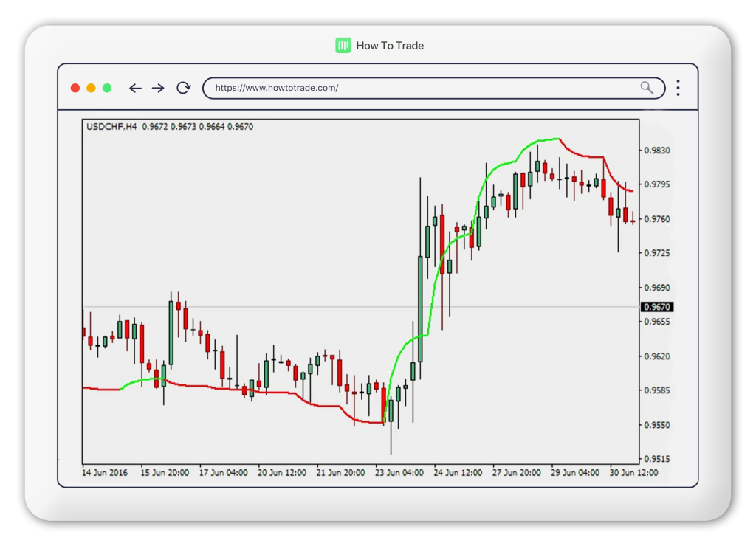
Task: Reload the page with the refresh icon
Action: (183, 88)
